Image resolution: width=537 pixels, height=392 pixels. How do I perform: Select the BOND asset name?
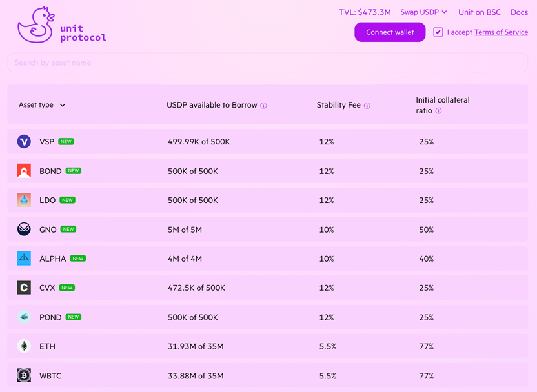(x=50, y=171)
